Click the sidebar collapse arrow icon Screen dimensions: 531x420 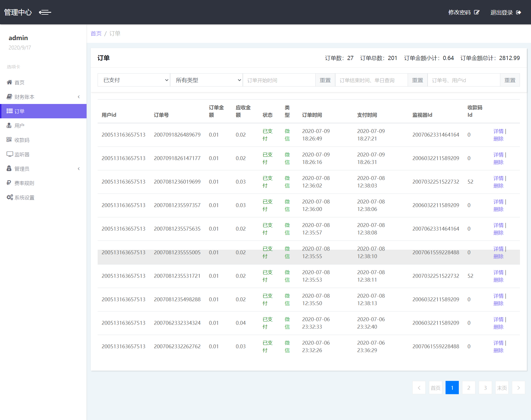[45, 12]
